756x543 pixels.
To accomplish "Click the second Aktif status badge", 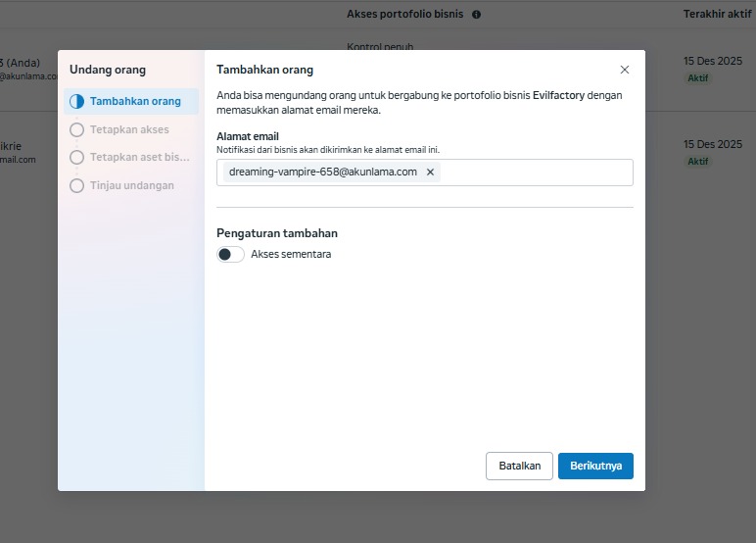I will coord(697,162).
